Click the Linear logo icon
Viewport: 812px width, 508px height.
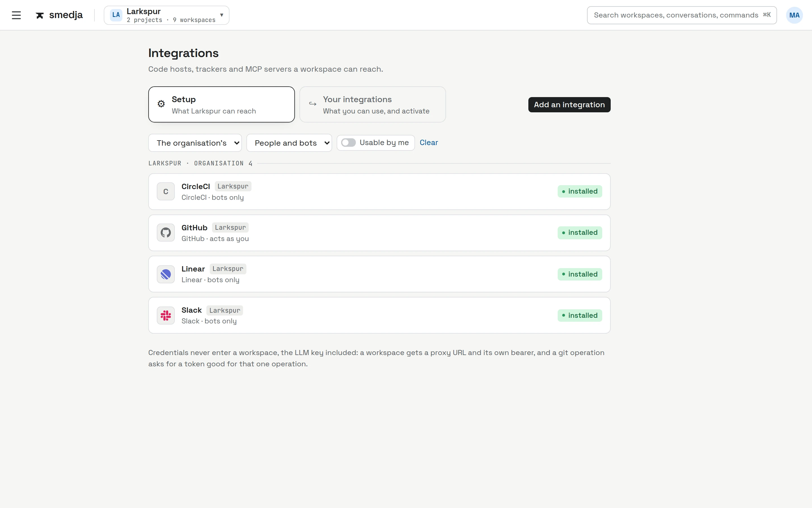tap(166, 274)
